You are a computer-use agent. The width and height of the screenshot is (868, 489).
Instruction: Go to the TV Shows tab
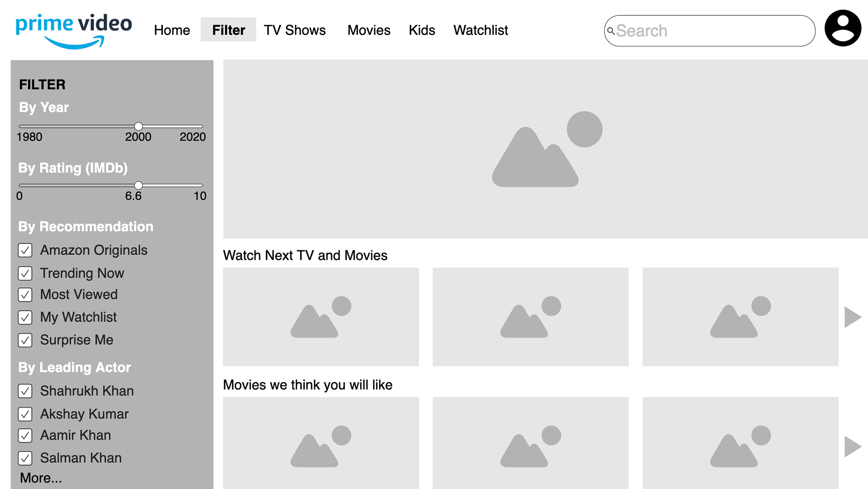coord(294,30)
